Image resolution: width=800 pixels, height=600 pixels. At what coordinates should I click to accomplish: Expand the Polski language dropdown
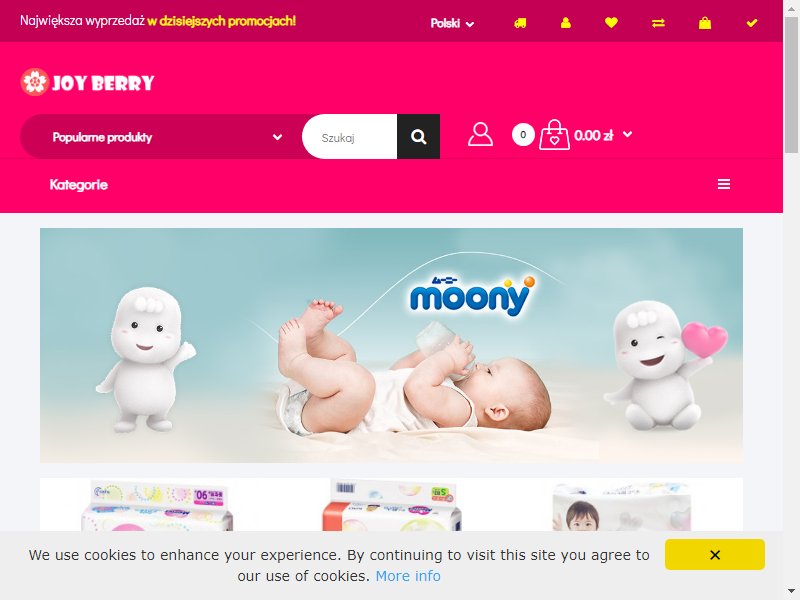coord(452,23)
